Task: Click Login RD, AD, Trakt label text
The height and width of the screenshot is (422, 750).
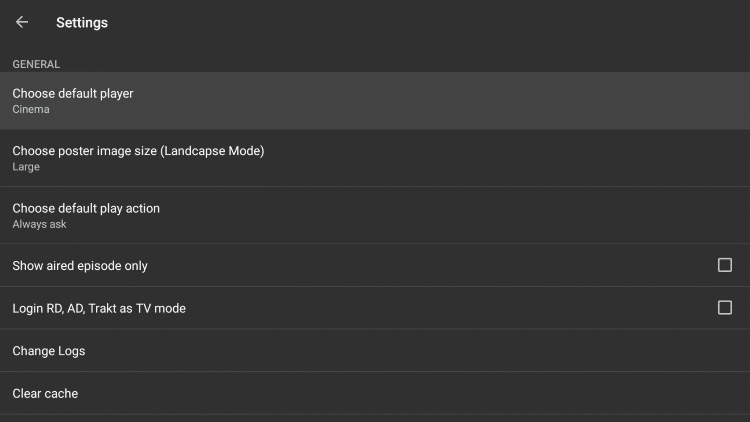Action: tap(99, 308)
